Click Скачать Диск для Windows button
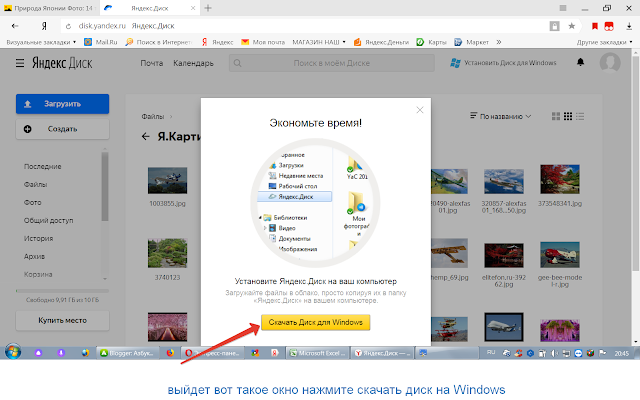 316,322
